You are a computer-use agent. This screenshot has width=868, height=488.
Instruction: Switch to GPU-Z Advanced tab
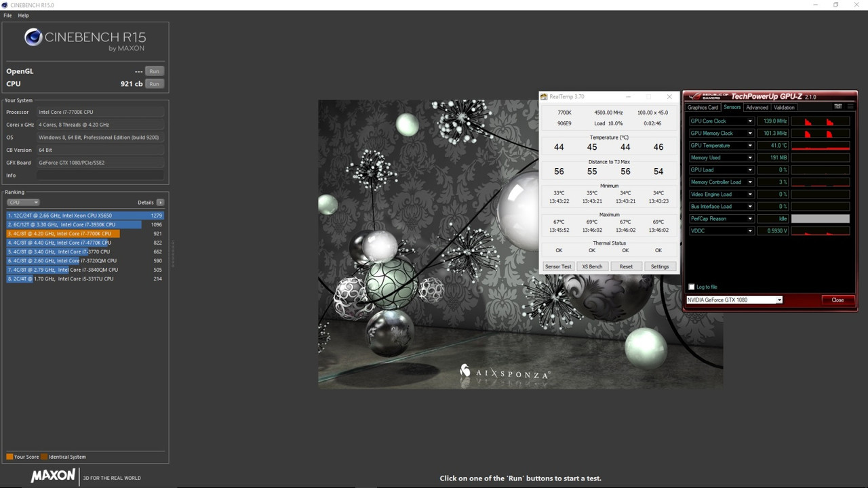click(757, 108)
